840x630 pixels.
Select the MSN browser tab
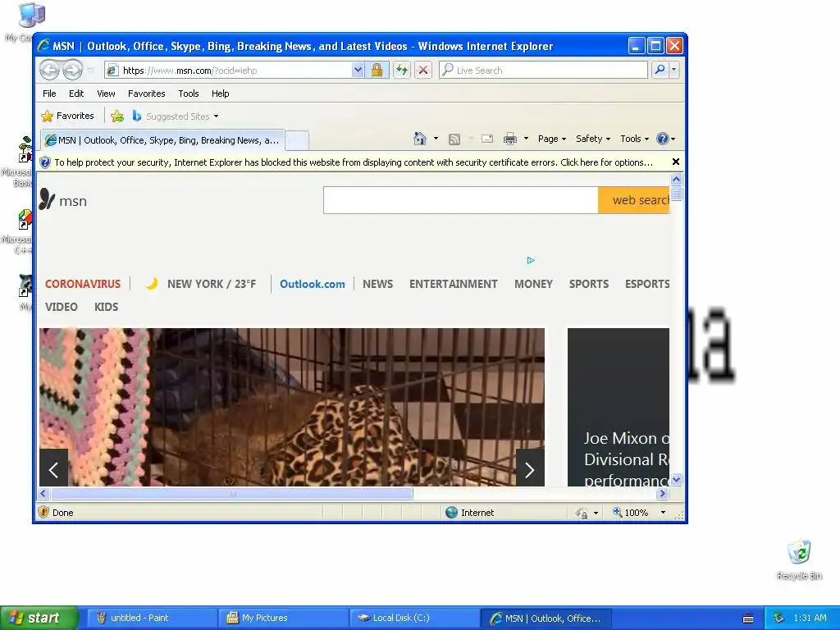point(162,140)
